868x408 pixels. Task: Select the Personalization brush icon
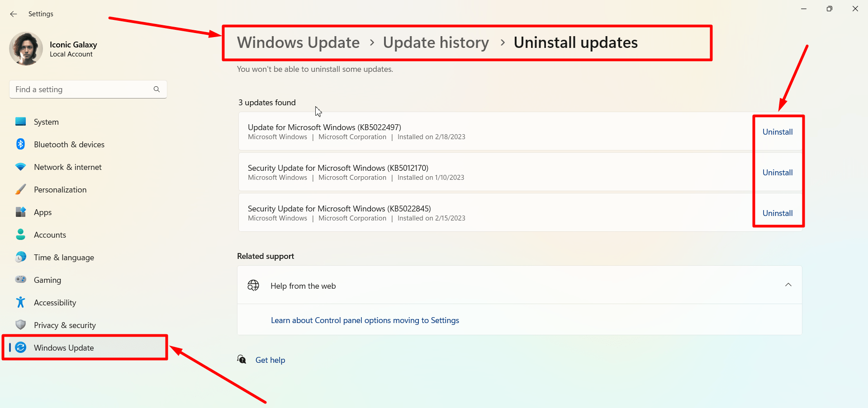(21, 189)
